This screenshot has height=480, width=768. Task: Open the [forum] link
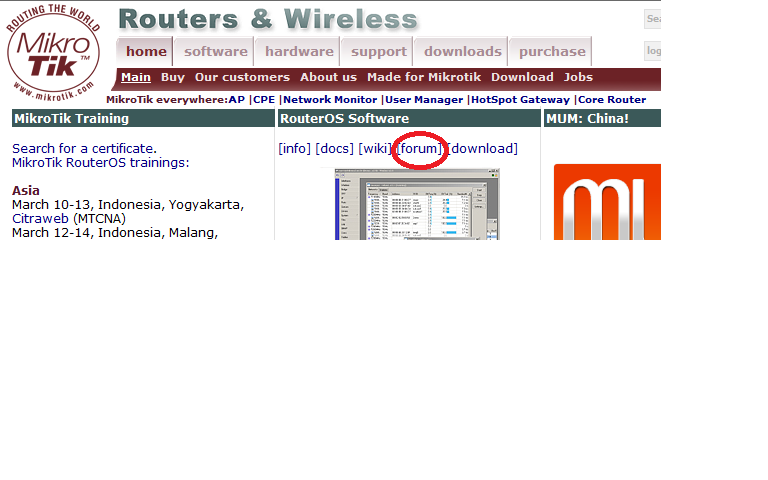(x=419, y=148)
